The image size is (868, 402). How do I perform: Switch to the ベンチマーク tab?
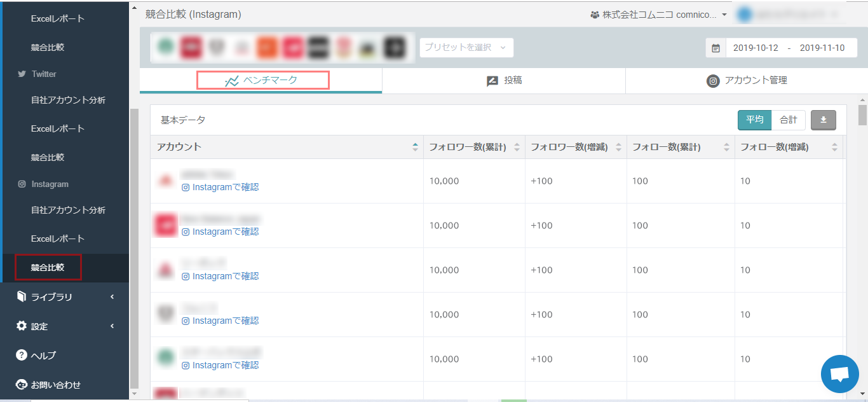261,81
